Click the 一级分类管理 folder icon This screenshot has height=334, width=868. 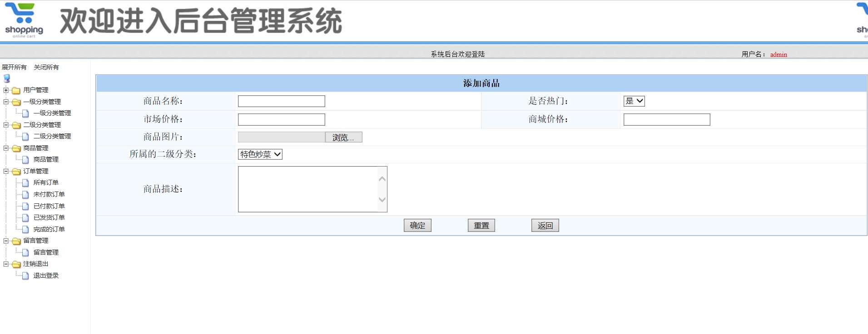click(x=16, y=102)
